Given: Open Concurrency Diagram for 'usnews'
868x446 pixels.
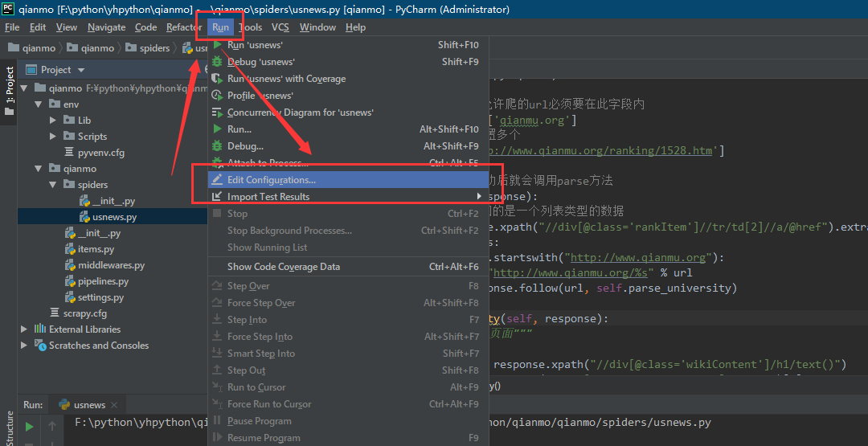Looking at the screenshot, I should [x=348, y=113].
